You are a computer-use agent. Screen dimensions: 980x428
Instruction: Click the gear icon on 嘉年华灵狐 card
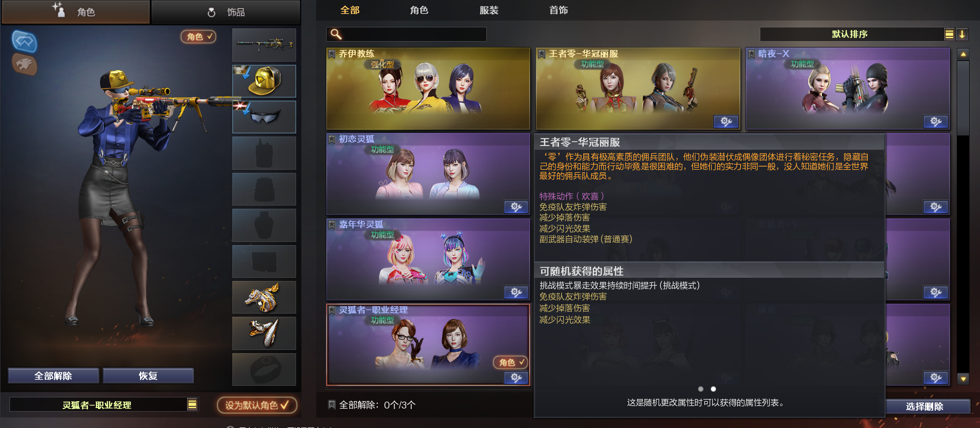pos(516,293)
